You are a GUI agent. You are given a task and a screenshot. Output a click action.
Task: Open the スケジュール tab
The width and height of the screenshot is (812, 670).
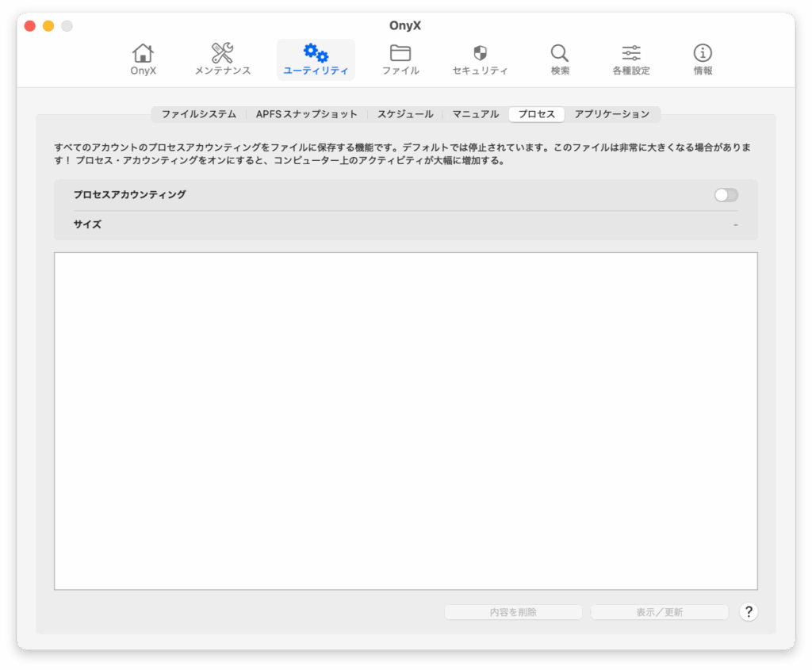[404, 114]
